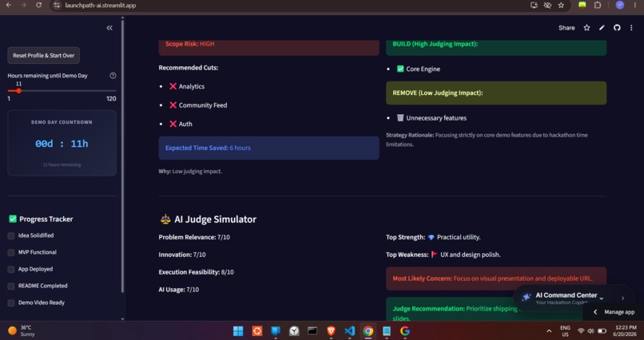
Task: Collapse the sidebar with the double-chevron icon
Action: coord(109,28)
